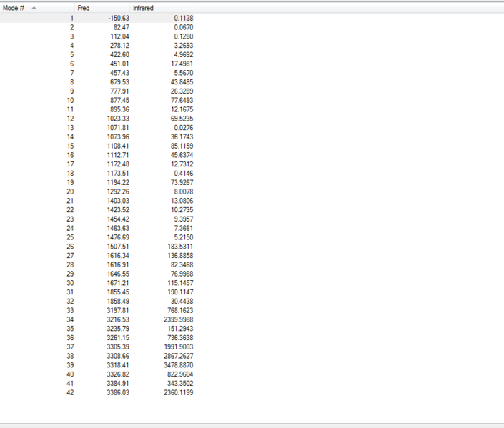Click infrared value 10.2735
This screenshot has width=504, height=428.
click(182, 210)
